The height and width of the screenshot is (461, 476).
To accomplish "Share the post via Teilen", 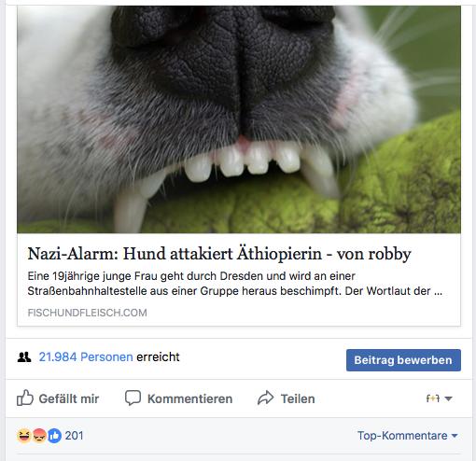I will pyautogui.click(x=287, y=398).
